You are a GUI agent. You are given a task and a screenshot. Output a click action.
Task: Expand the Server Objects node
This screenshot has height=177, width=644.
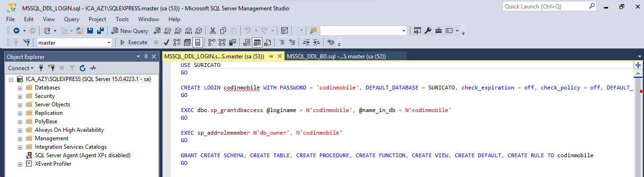[20, 105]
